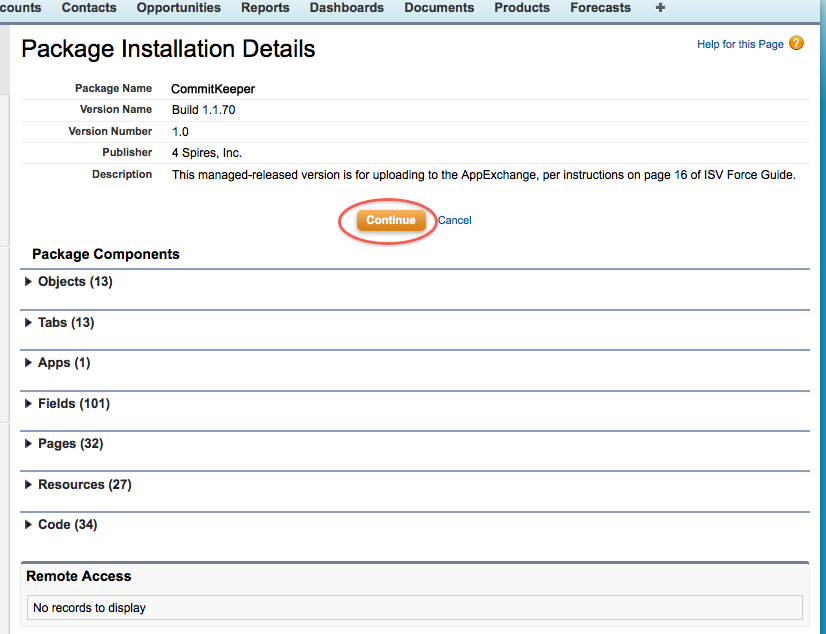Image resolution: width=826 pixels, height=634 pixels.
Task: Go to the Reports tab
Action: [x=265, y=8]
